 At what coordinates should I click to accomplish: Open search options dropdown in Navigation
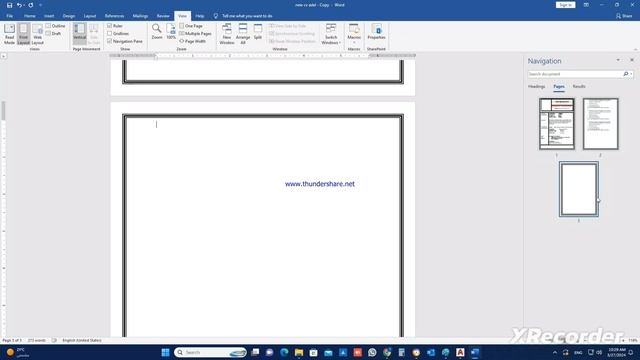(x=631, y=74)
